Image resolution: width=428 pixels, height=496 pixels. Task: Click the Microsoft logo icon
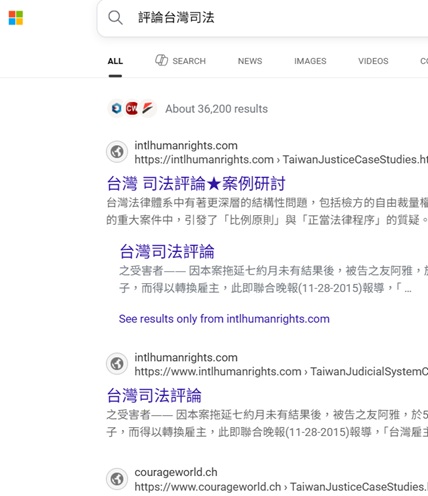coord(16,18)
